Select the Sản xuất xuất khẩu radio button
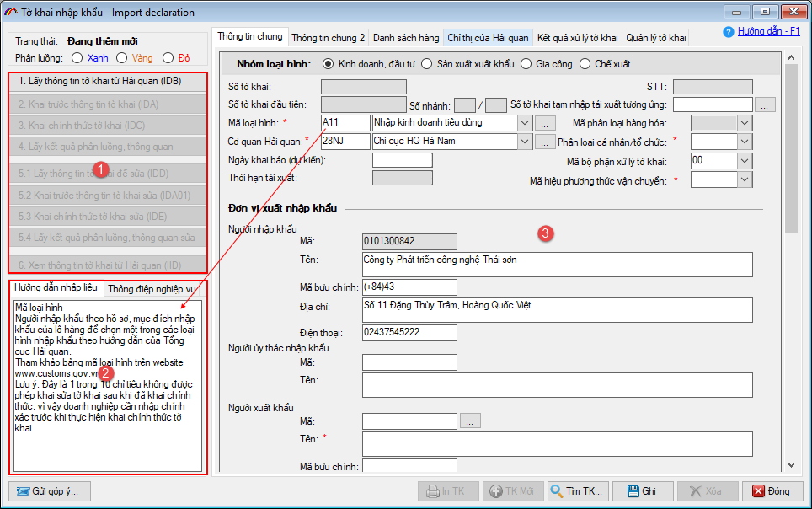Image resolution: width=812 pixels, height=509 pixels. 429,64
